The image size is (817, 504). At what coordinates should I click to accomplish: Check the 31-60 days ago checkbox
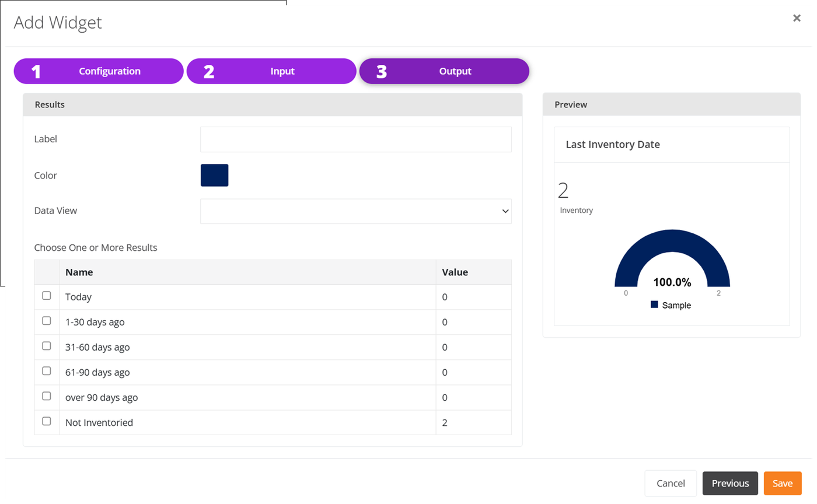pos(47,346)
